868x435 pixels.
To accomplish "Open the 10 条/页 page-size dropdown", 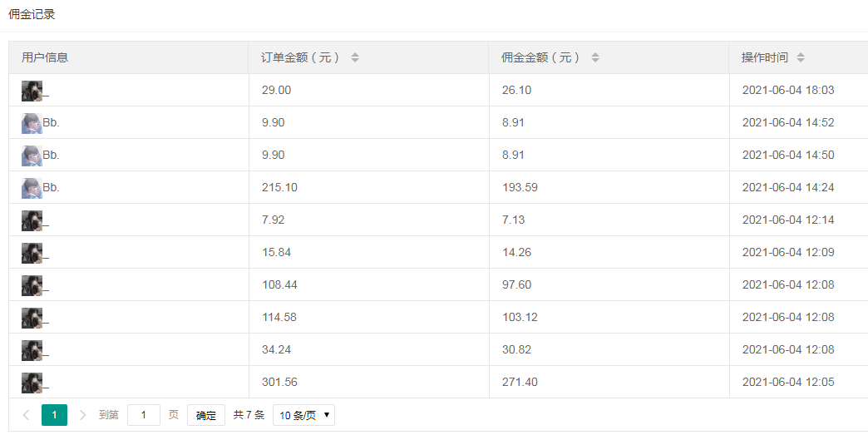I will pos(303,415).
